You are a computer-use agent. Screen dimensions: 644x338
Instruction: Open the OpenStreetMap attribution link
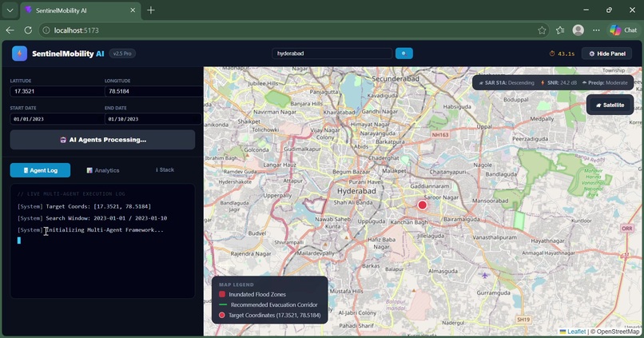618,332
